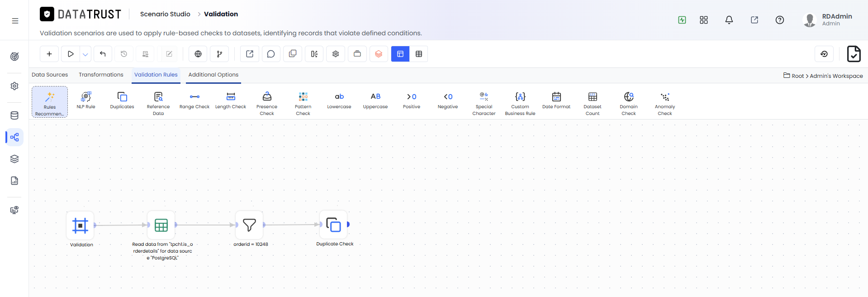The width and height of the screenshot is (868, 297).
Task: Switch to the grid table view
Action: (419, 54)
